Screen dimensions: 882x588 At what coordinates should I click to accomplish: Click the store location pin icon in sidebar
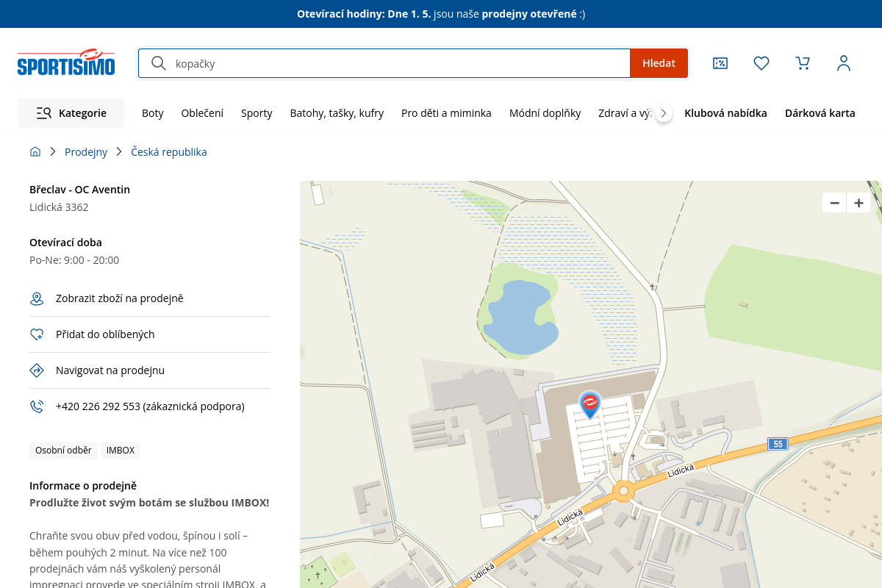37,298
